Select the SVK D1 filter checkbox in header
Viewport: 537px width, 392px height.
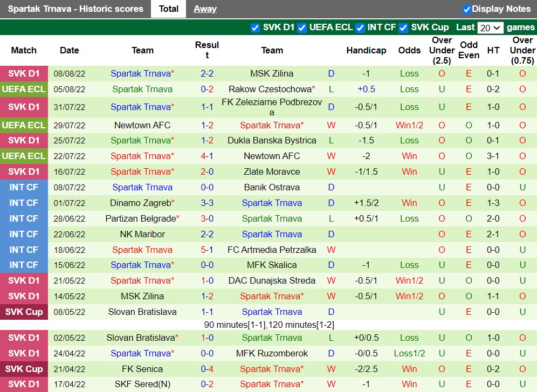click(x=255, y=27)
